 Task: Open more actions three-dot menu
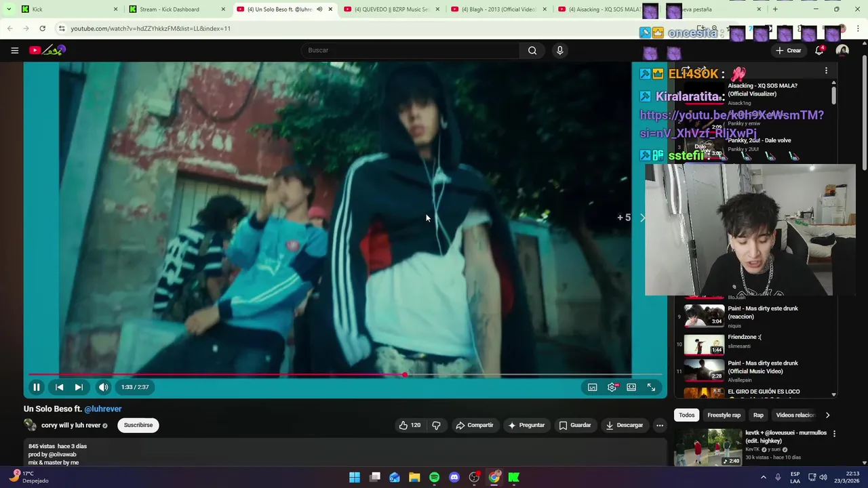click(x=659, y=425)
